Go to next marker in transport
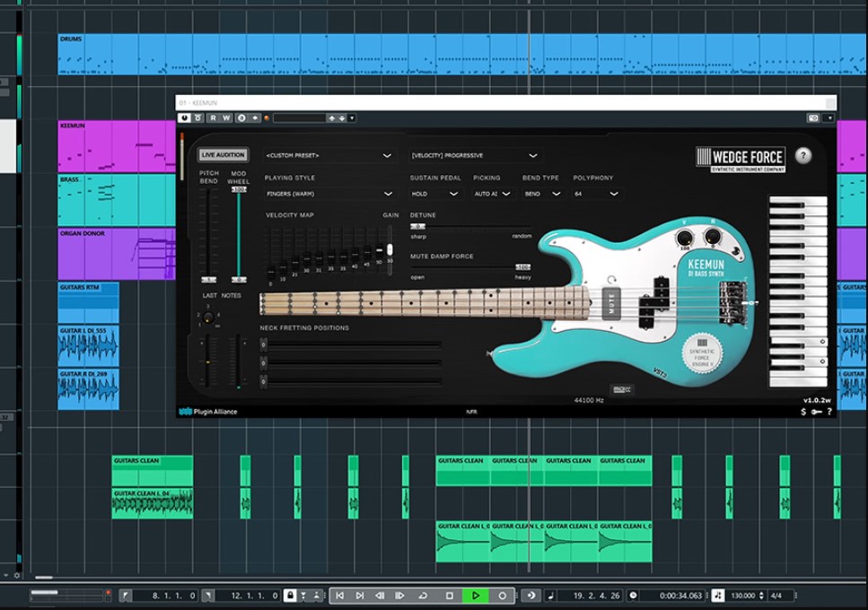The width and height of the screenshot is (868, 610). 360,596
